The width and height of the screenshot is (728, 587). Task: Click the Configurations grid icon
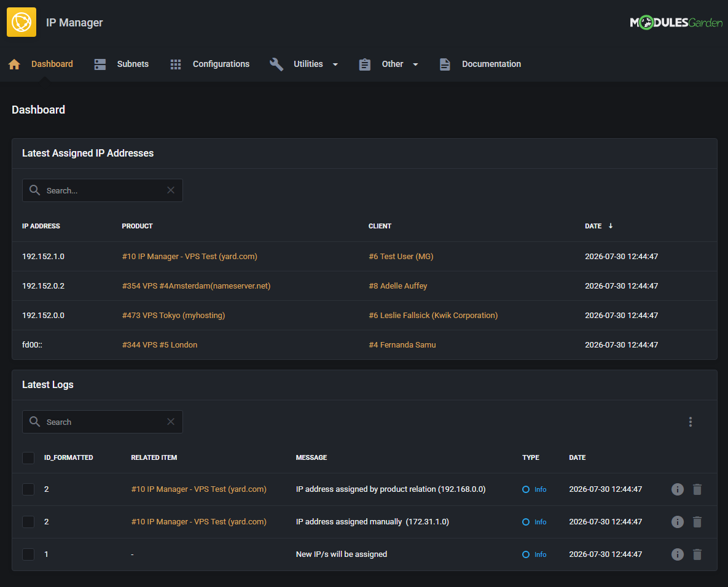point(176,64)
